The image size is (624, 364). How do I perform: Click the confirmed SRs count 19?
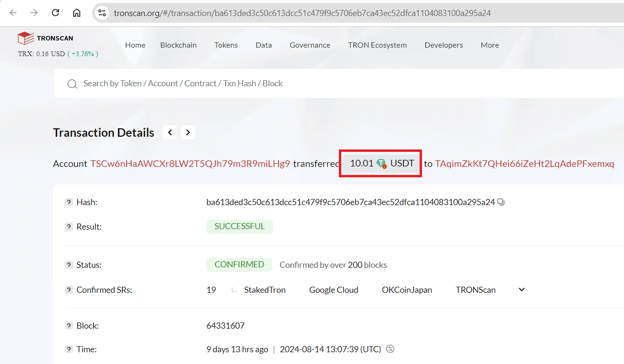point(211,290)
